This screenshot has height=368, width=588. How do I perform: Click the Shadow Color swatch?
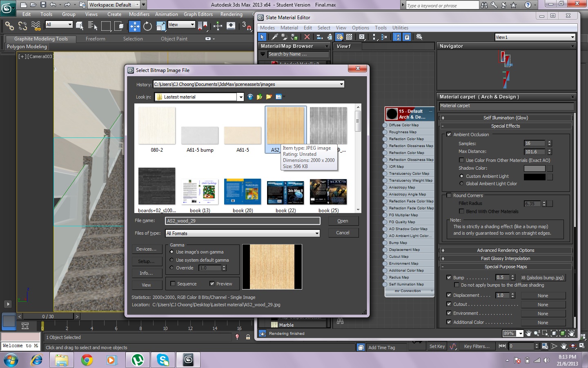[x=535, y=168]
